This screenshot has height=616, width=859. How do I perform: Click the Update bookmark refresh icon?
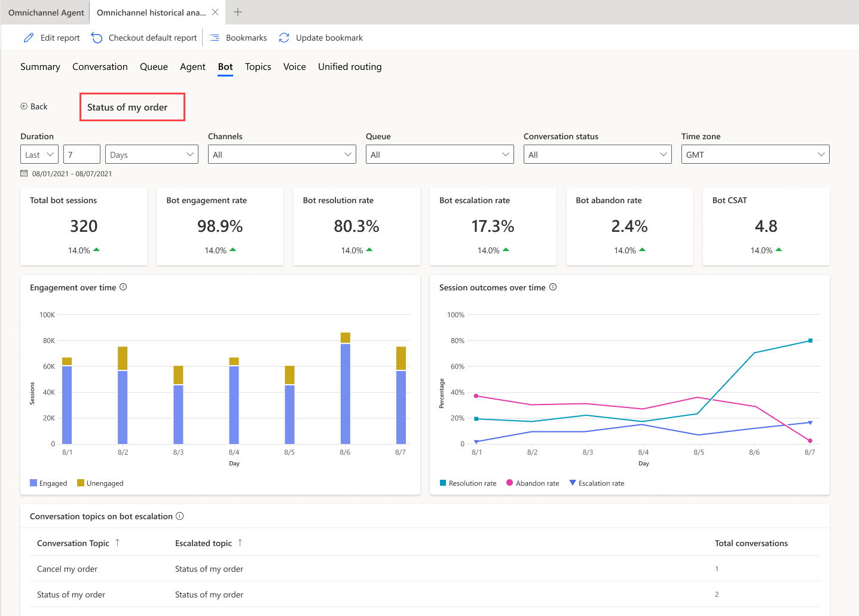[284, 38]
